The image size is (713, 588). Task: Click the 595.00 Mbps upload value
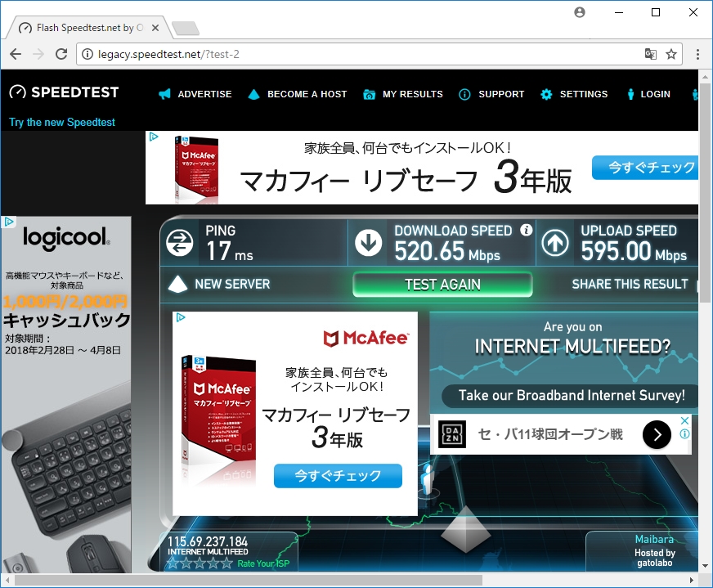click(x=634, y=251)
